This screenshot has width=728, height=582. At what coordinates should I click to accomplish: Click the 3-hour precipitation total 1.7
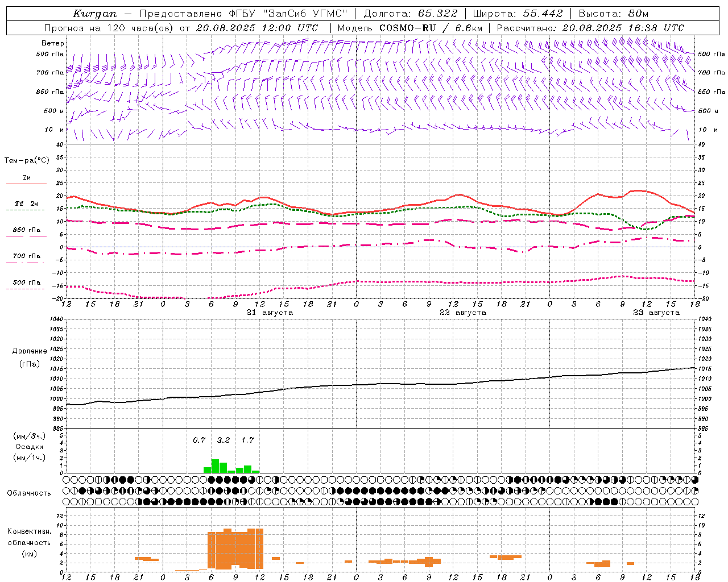click(247, 440)
